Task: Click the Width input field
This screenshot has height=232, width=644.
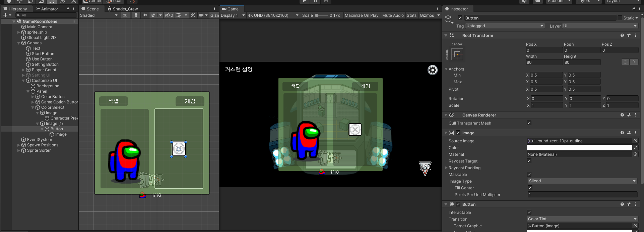Action: (x=544, y=62)
